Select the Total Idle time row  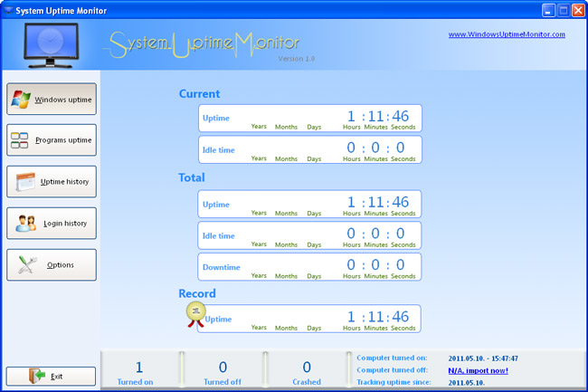point(309,235)
